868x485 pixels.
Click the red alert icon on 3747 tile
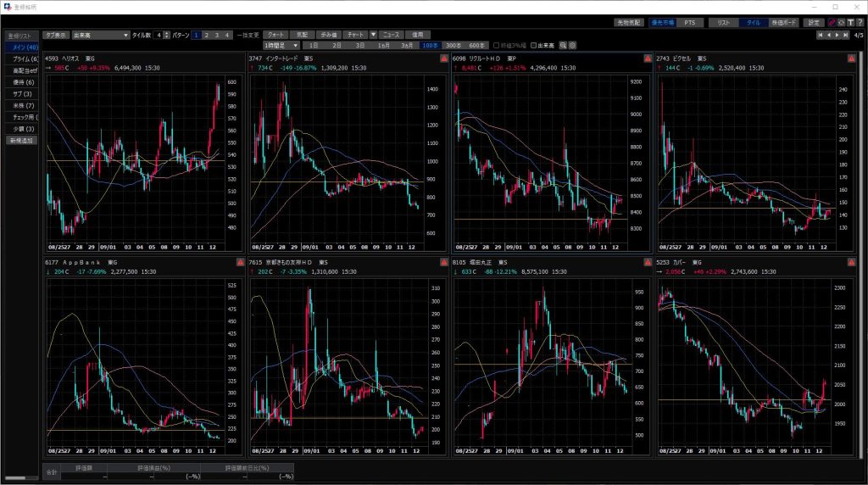click(443, 59)
